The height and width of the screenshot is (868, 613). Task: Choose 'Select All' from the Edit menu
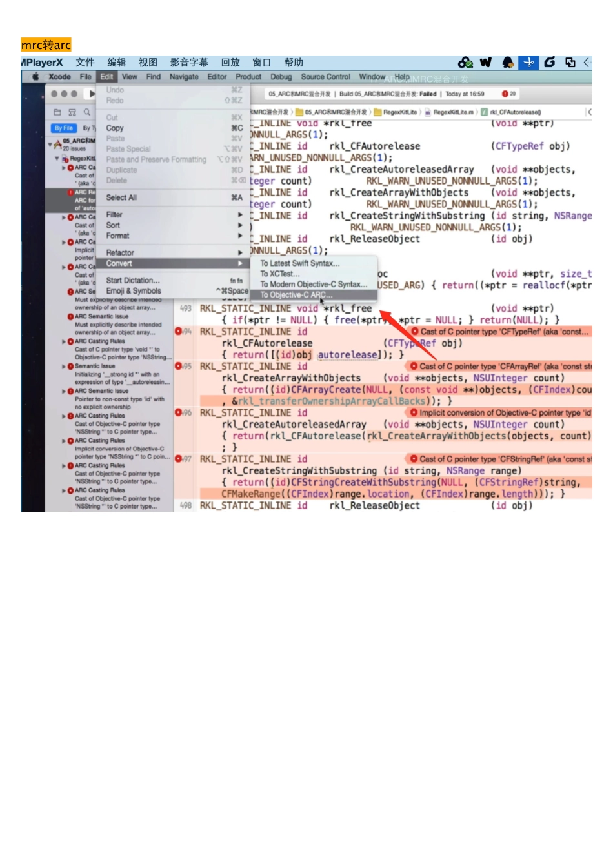point(121,197)
